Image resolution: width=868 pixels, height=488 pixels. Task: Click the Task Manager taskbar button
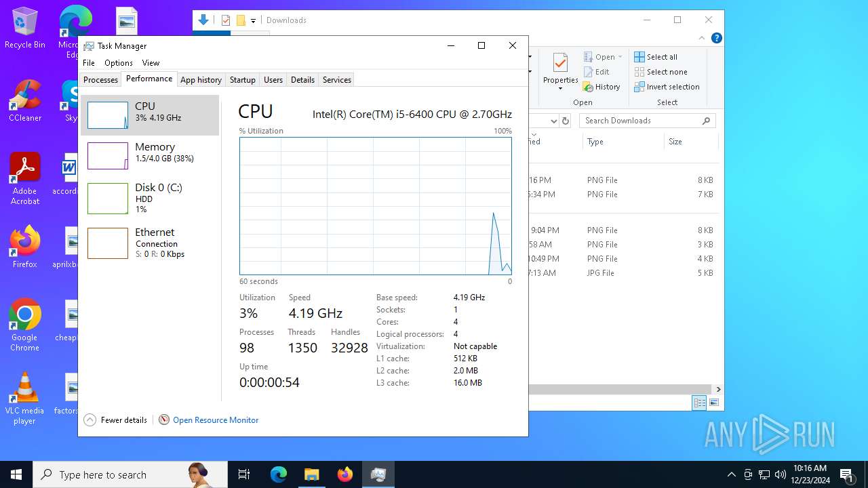click(378, 474)
